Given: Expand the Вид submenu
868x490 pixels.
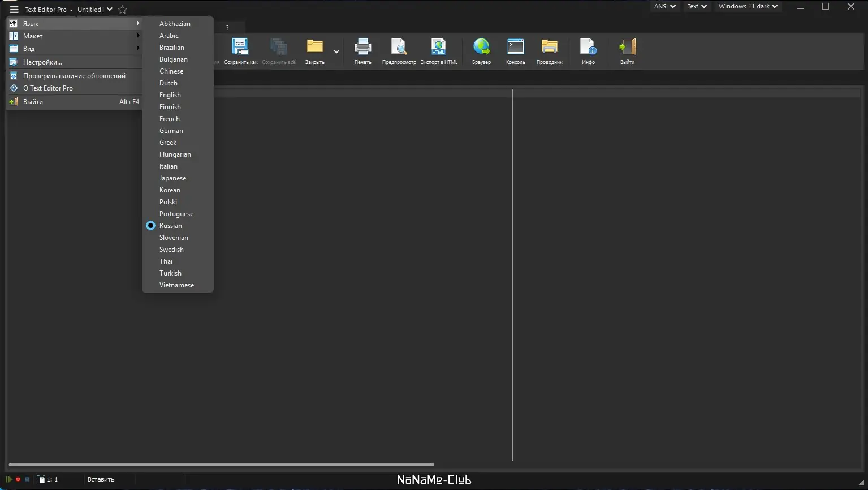Looking at the screenshot, I should 74,49.
